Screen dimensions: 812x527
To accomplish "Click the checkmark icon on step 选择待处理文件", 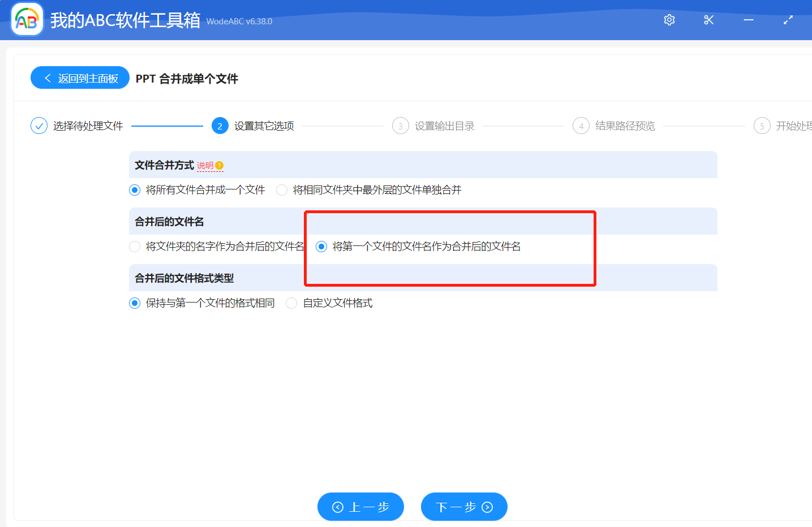I will coord(38,126).
